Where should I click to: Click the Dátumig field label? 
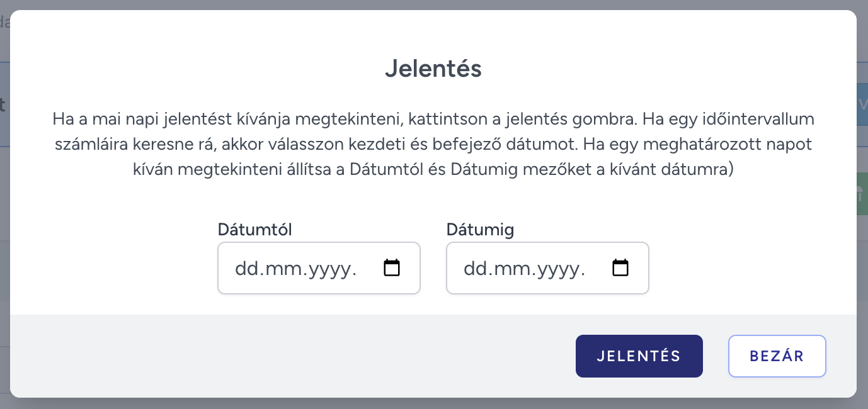(x=480, y=230)
